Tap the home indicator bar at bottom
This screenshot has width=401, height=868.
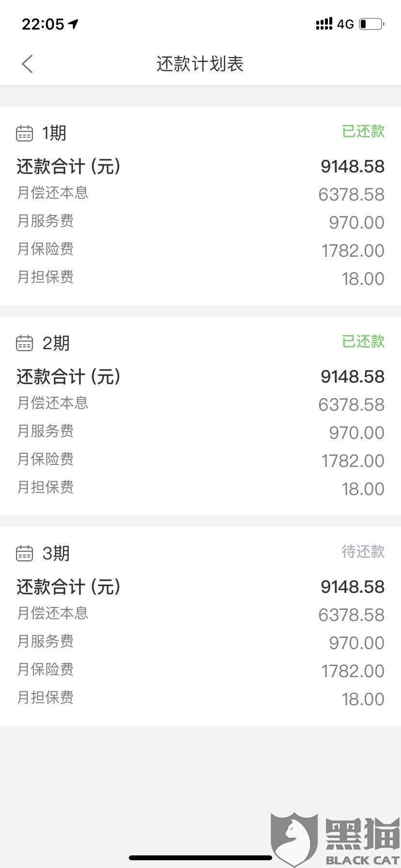pos(200,858)
